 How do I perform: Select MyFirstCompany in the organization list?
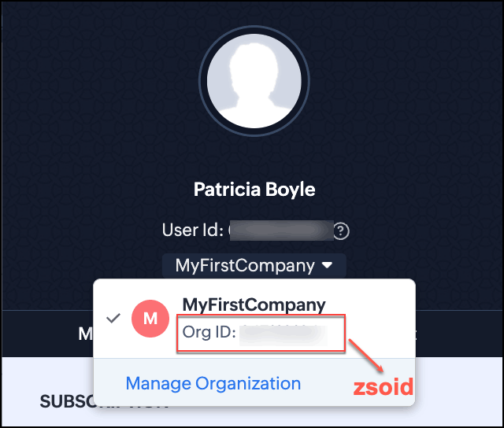(254, 304)
